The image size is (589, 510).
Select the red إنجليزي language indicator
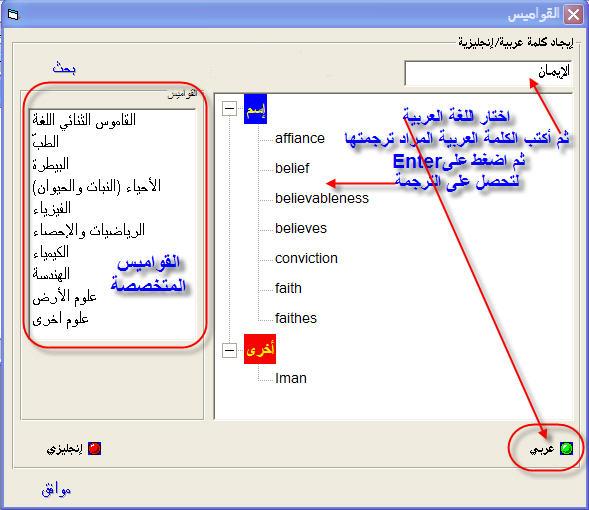tap(94, 448)
